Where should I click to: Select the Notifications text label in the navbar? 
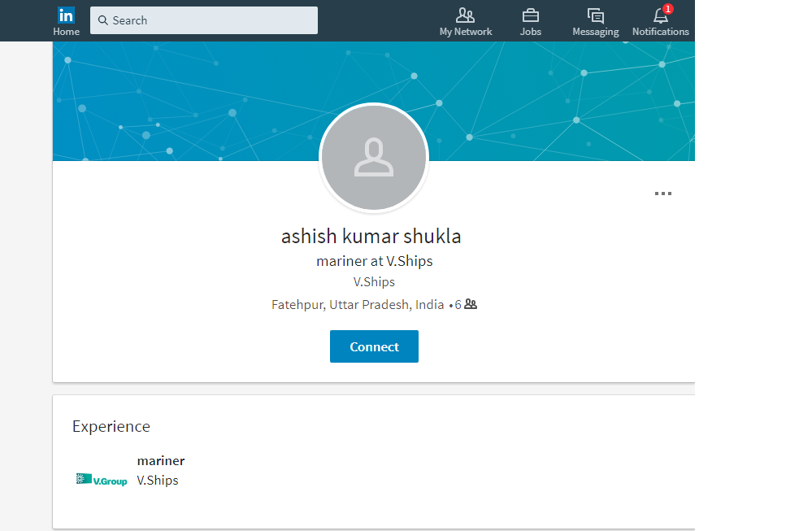(x=660, y=32)
